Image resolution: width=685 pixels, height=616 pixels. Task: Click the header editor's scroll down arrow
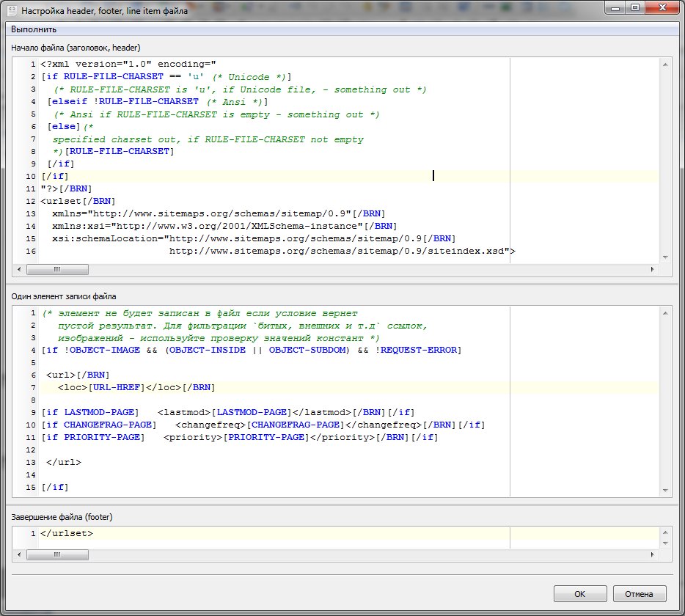[666, 257]
